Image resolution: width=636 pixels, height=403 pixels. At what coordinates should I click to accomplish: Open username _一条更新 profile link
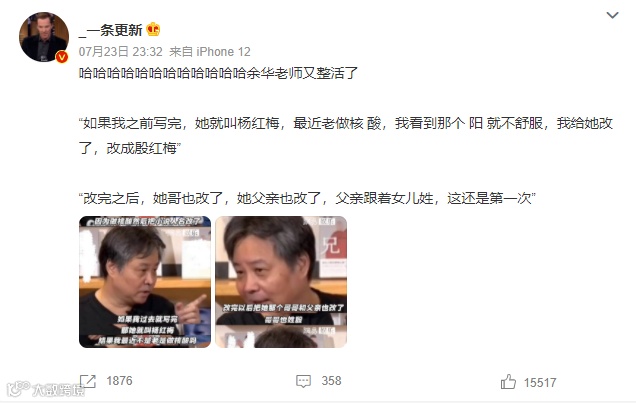tap(110, 30)
